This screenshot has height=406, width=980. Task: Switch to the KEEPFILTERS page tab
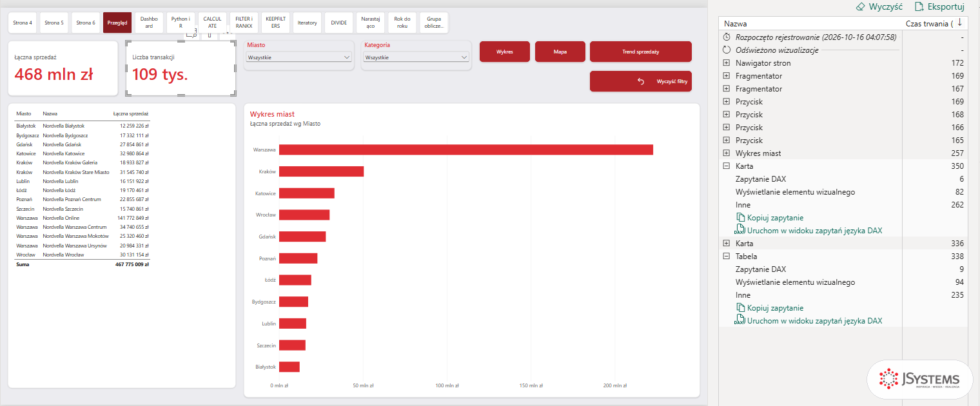tap(275, 23)
